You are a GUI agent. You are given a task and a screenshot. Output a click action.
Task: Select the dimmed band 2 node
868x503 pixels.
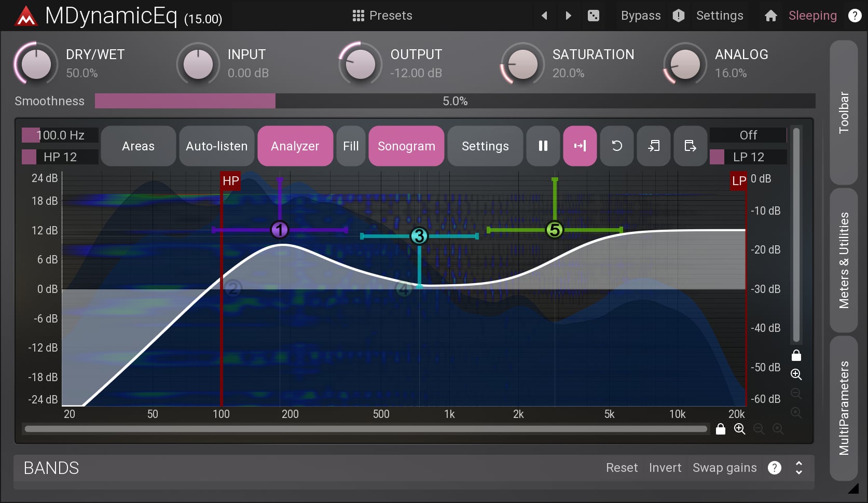[233, 288]
